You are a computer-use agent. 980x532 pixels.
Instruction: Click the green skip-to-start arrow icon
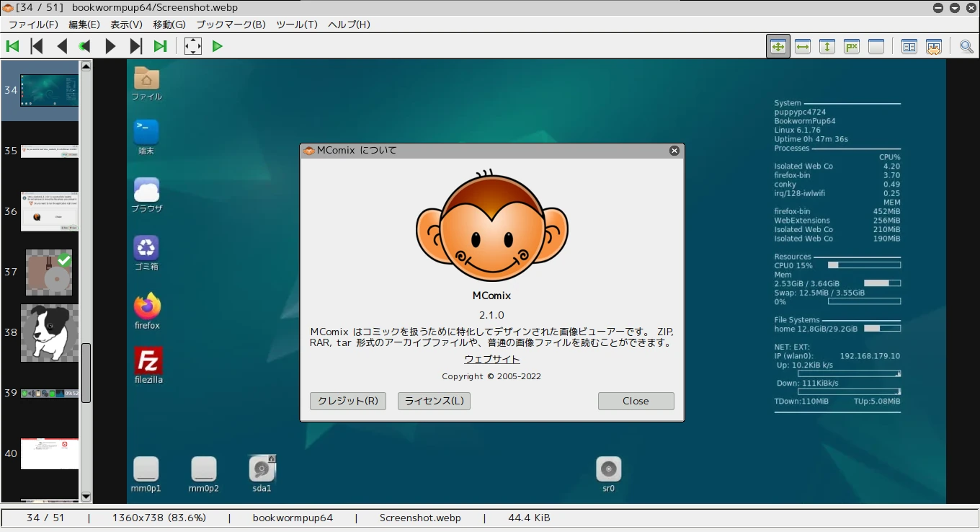pos(12,46)
